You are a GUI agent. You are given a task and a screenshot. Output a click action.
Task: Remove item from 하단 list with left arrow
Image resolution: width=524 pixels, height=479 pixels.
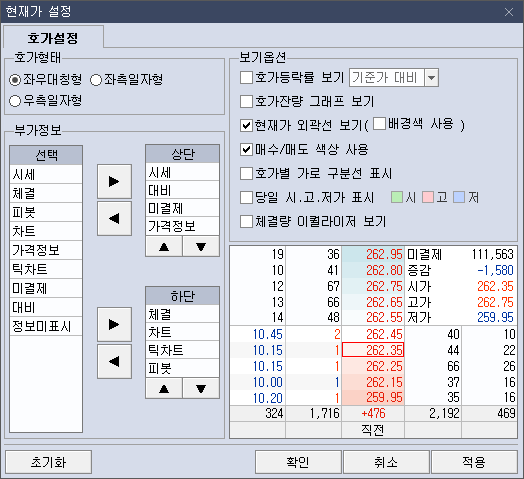[114, 361]
